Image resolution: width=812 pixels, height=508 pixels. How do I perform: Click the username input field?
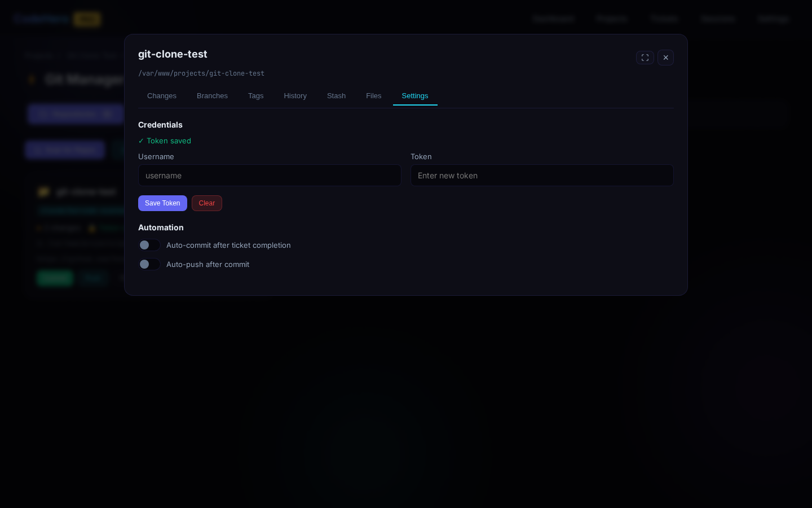click(x=270, y=176)
